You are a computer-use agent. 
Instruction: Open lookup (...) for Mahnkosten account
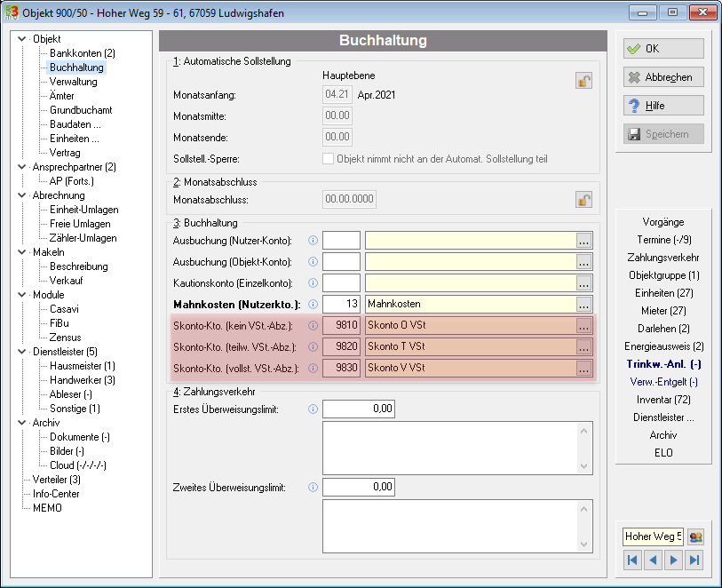pyautogui.click(x=583, y=304)
